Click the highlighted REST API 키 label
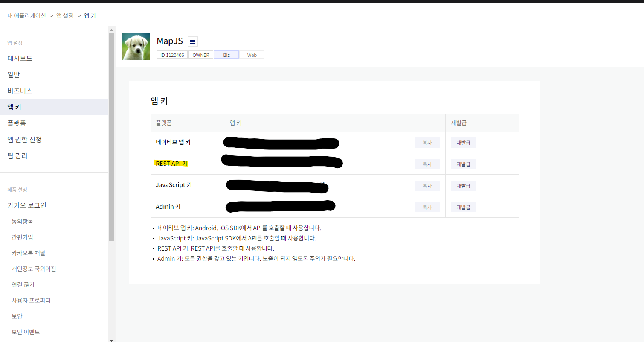The height and width of the screenshot is (342, 644). click(171, 164)
